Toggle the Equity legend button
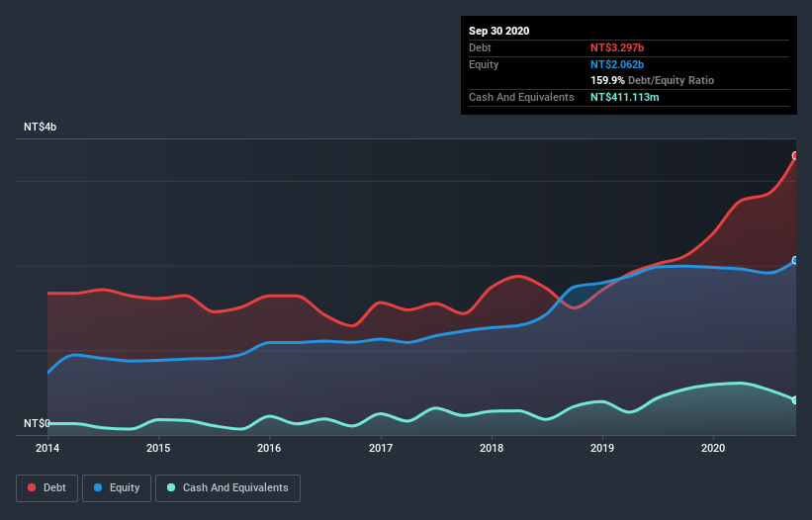812x520 pixels. pyautogui.click(x=117, y=488)
